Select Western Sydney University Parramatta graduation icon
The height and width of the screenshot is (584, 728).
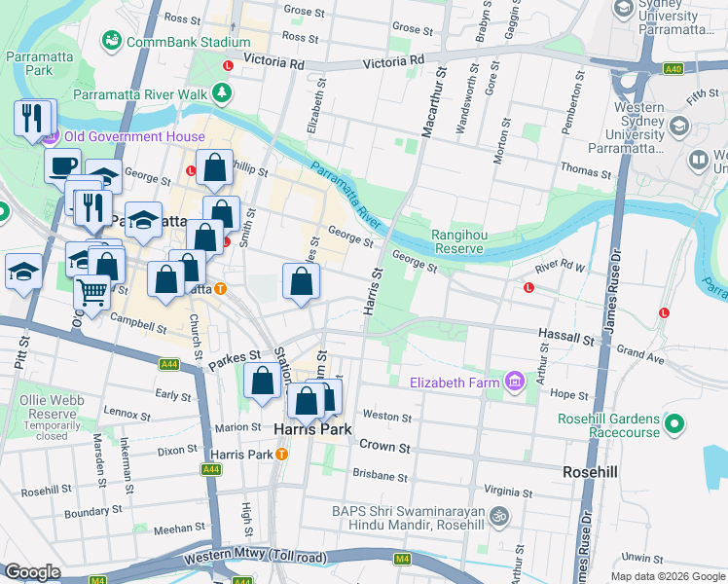(679, 126)
